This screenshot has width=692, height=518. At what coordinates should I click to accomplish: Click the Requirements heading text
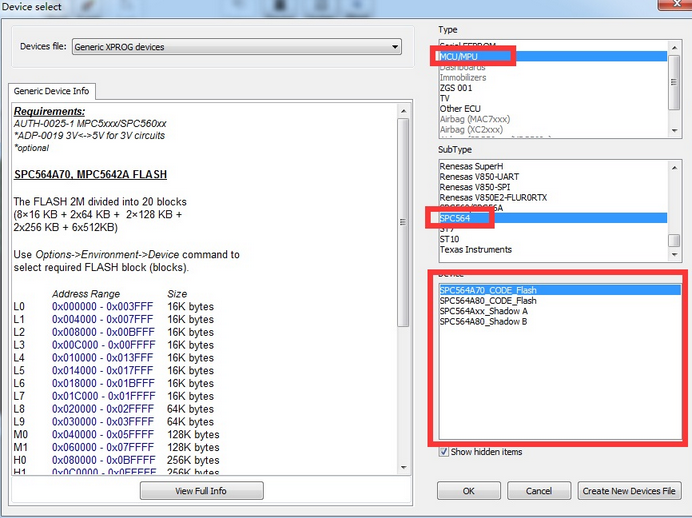pyautogui.click(x=49, y=111)
